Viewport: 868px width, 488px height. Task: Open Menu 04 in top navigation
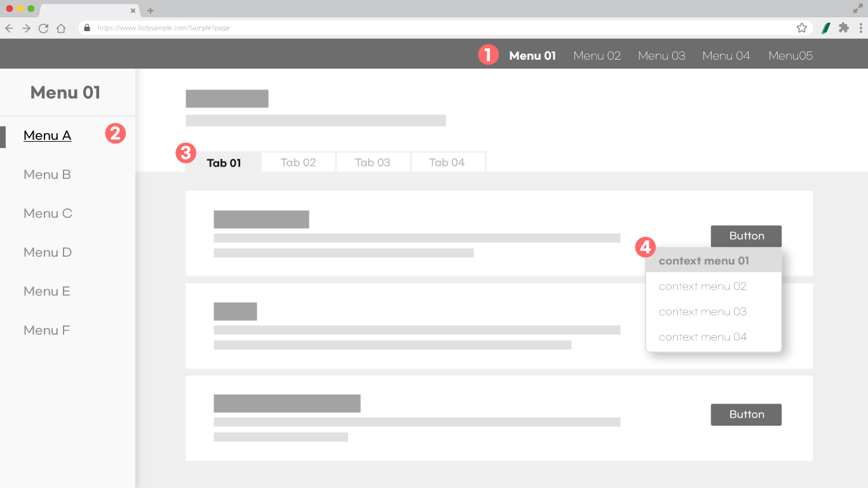coord(726,56)
